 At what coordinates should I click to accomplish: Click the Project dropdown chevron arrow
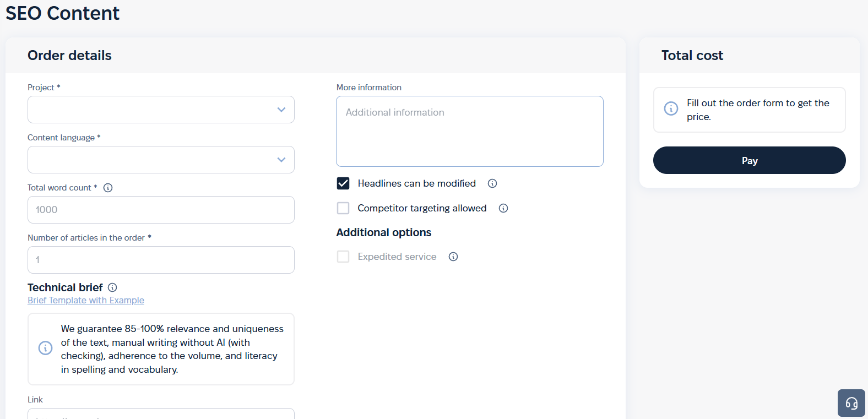tap(281, 110)
